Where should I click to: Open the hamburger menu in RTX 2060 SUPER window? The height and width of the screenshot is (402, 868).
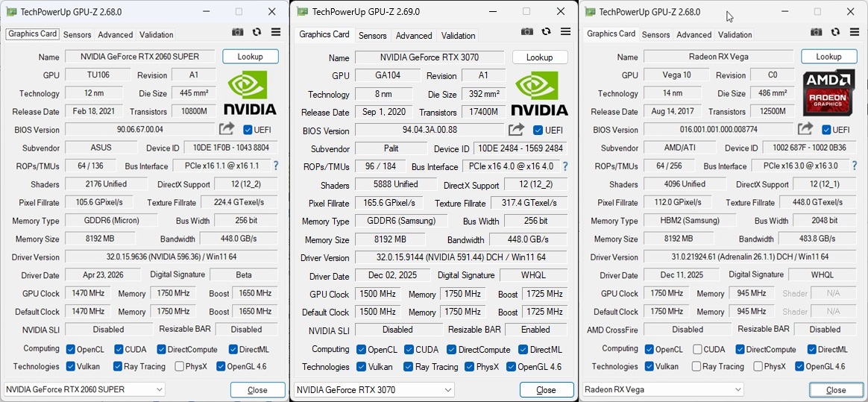pos(276,32)
